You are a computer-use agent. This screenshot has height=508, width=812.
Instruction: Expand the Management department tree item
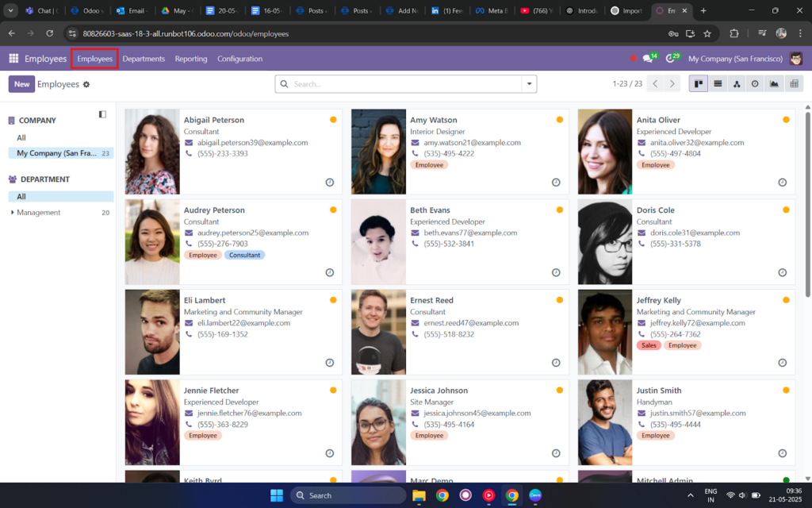pos(13,213)
